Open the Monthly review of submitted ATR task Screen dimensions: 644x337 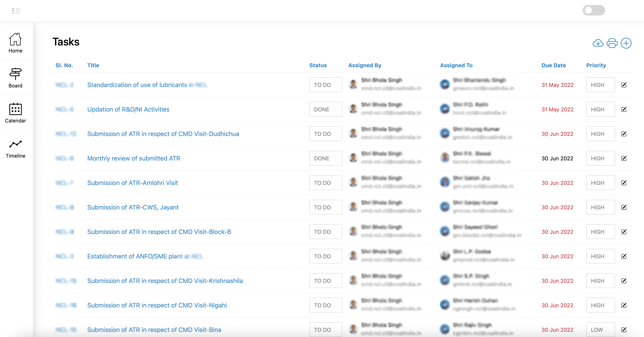click(x=134, y=158)
